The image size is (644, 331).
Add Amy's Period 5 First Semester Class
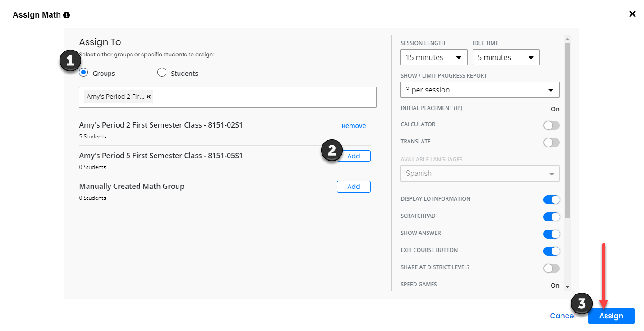coord(354,156)
